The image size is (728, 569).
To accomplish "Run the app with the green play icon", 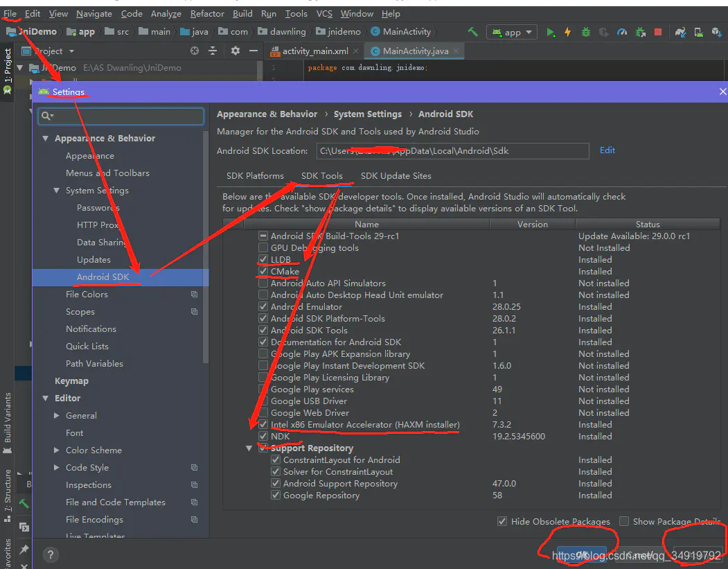I will click(550, 32).
